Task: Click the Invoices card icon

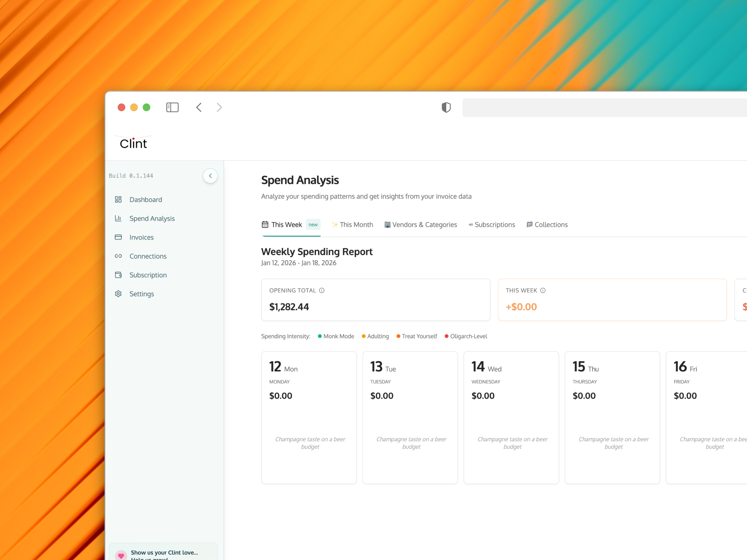Action: [118, 237]
